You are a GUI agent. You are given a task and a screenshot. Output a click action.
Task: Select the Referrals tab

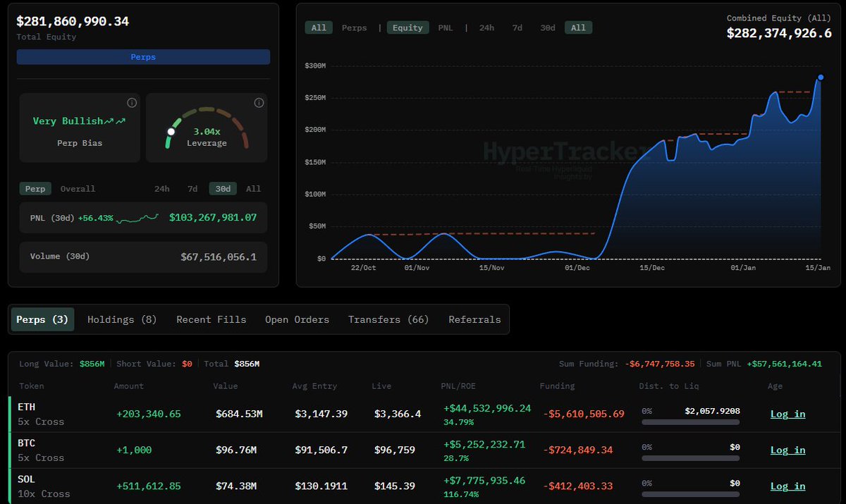474,319
